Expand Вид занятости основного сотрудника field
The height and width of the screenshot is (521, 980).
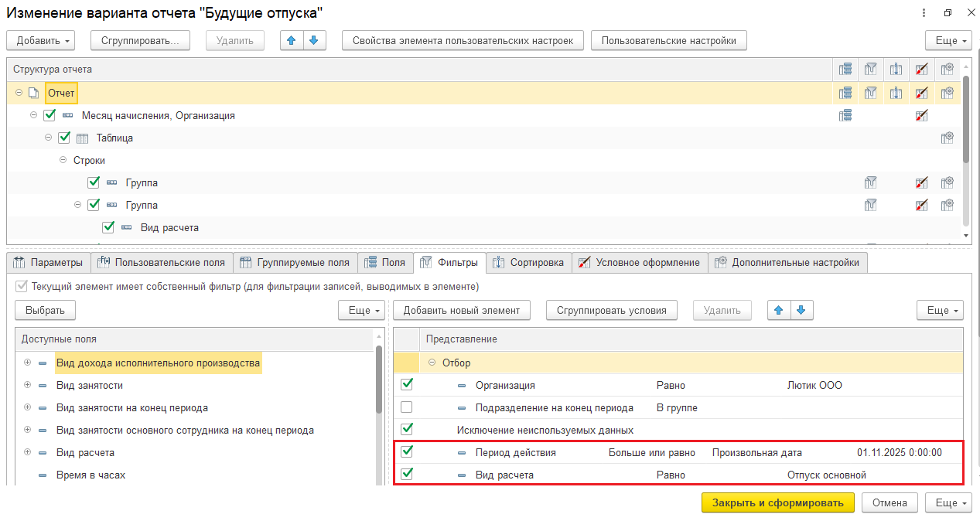(x=27, y=430)
